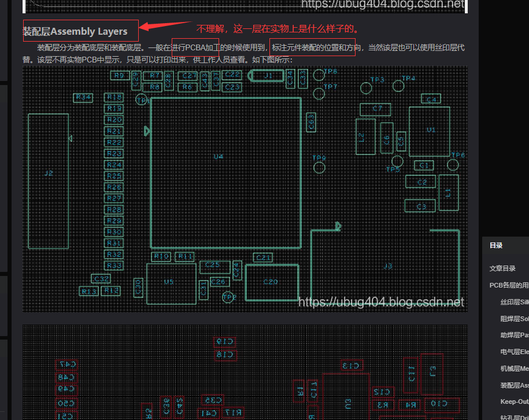The width and height of the screenshot is (529, 420).
Task: Jump to 丝印层 Silkscreen section link
Action: [515, 302]
